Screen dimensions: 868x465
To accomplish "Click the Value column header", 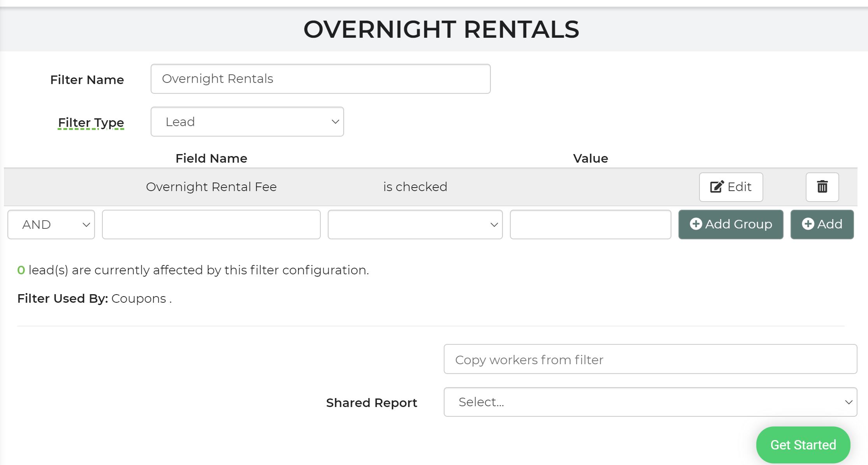I will (x=590, y=158).
